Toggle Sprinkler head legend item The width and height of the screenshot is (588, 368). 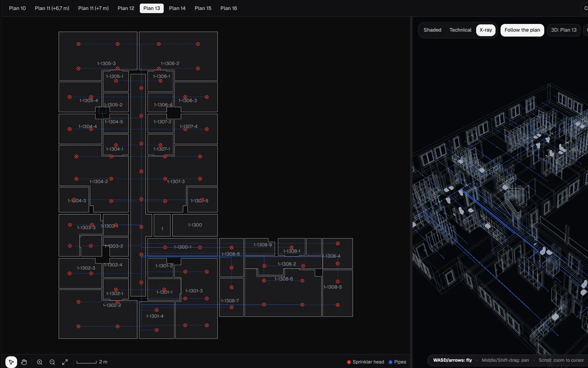(x=366, y=362)
